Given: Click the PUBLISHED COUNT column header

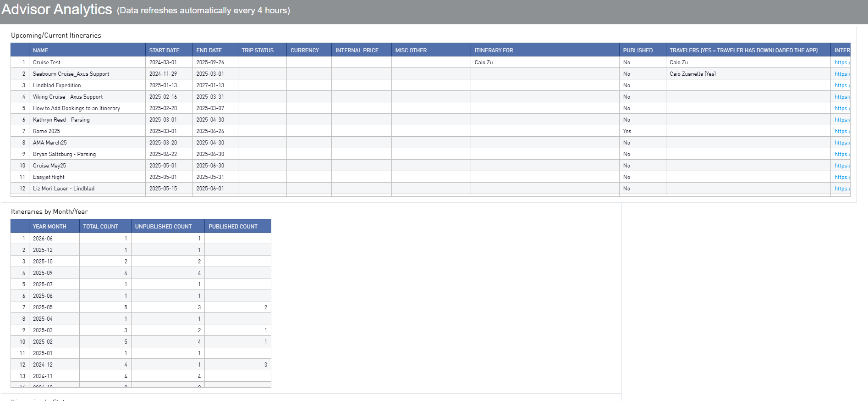Looking at the screenshot, I should (x=233, y=227).
